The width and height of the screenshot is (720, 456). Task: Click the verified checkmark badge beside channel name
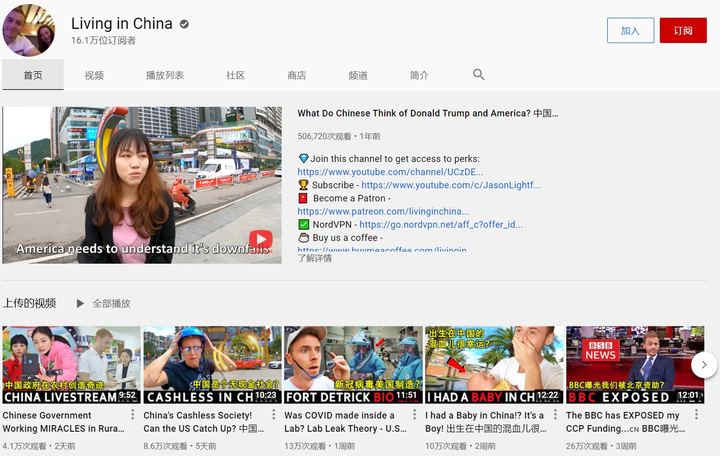coord(184,24)
